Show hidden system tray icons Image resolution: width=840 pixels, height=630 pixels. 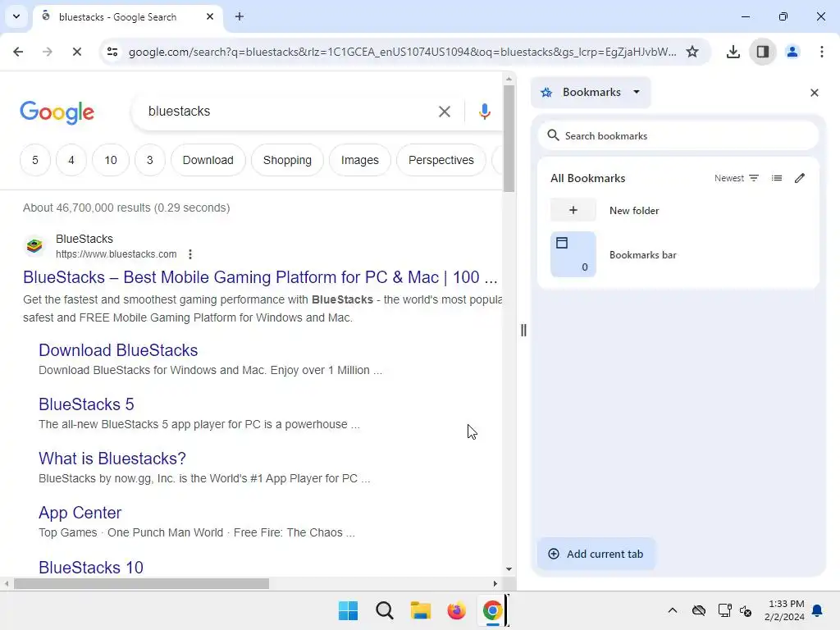pos(673,610)
